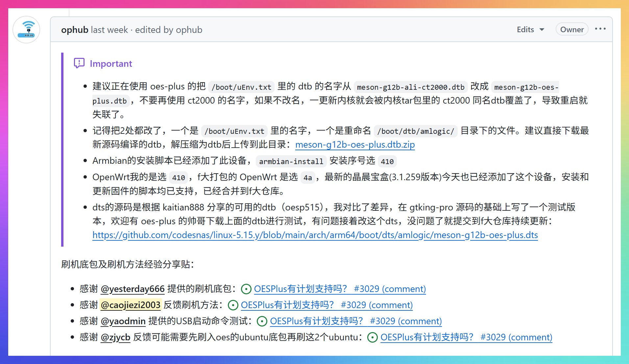The width and height of the screenshot is (629, 364).
Task: Click comment bubble icon beside caojiezi2003's link
Action: tap(233, 305)
